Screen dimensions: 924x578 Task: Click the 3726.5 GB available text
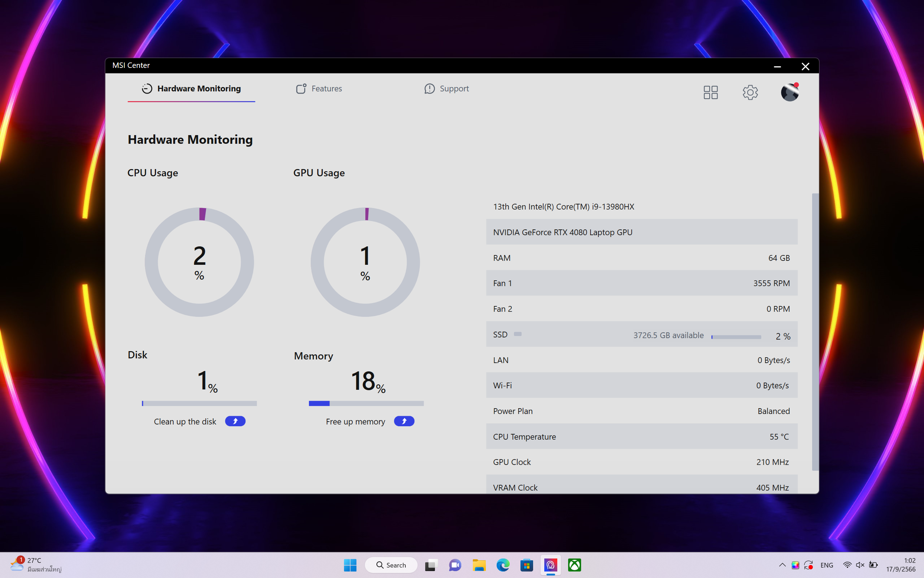coord(668,335)
